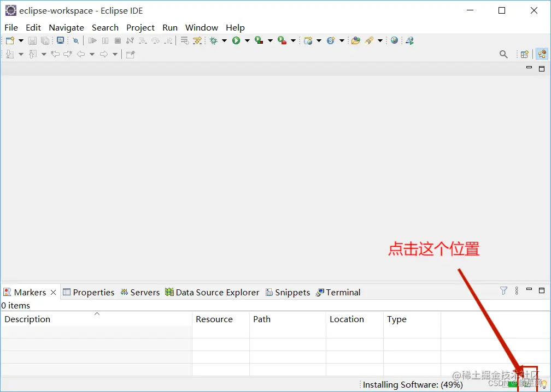This screenshot has width=551, height=392.
Task: Open the Web Browser globe icon
Action: pos(394,40)
